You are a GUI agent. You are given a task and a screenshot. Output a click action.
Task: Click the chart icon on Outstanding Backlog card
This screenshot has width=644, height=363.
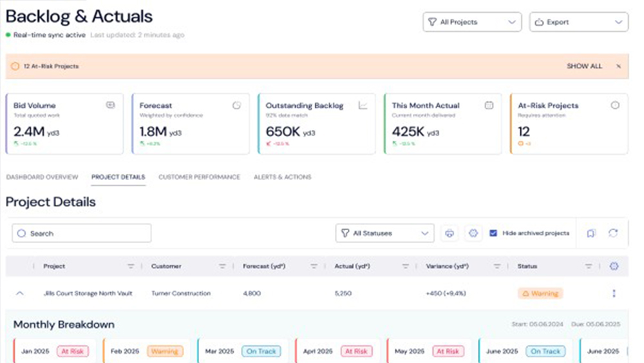(363, 105)
